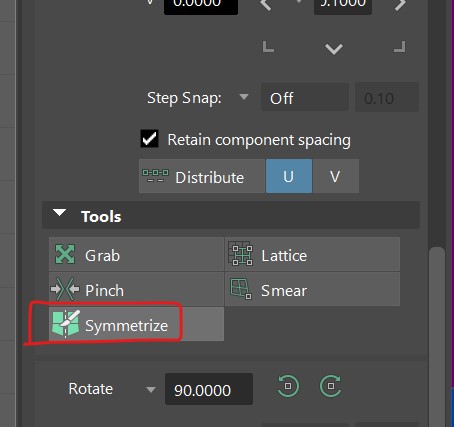Move UVs down with arrow
454x427 pixels.
334,49
